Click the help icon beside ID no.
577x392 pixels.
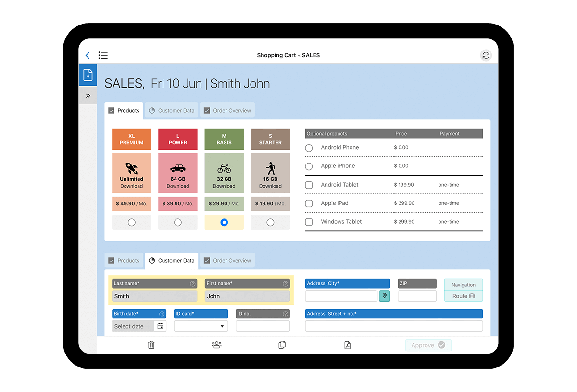[286, 314]
